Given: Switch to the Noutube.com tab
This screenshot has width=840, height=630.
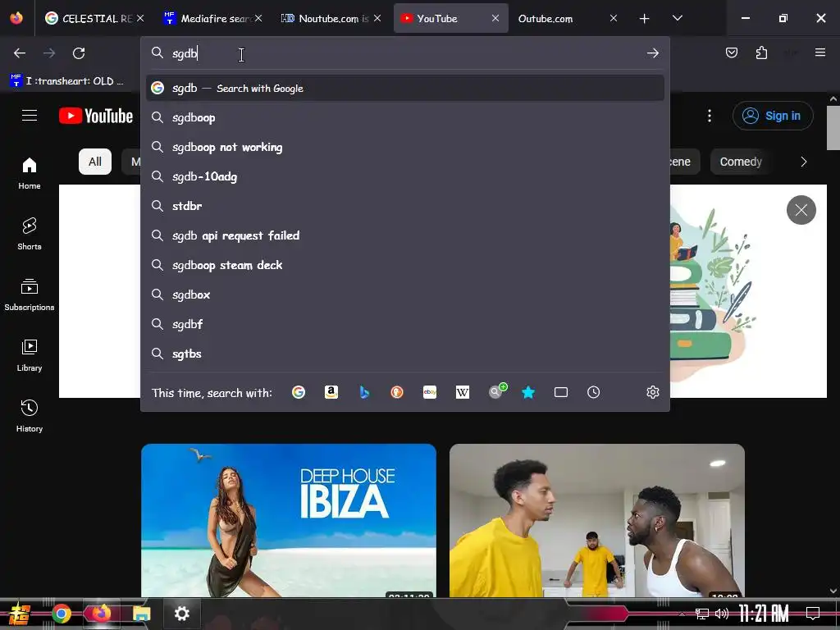Looking at the screenshot, I should [x=331, y=18].
